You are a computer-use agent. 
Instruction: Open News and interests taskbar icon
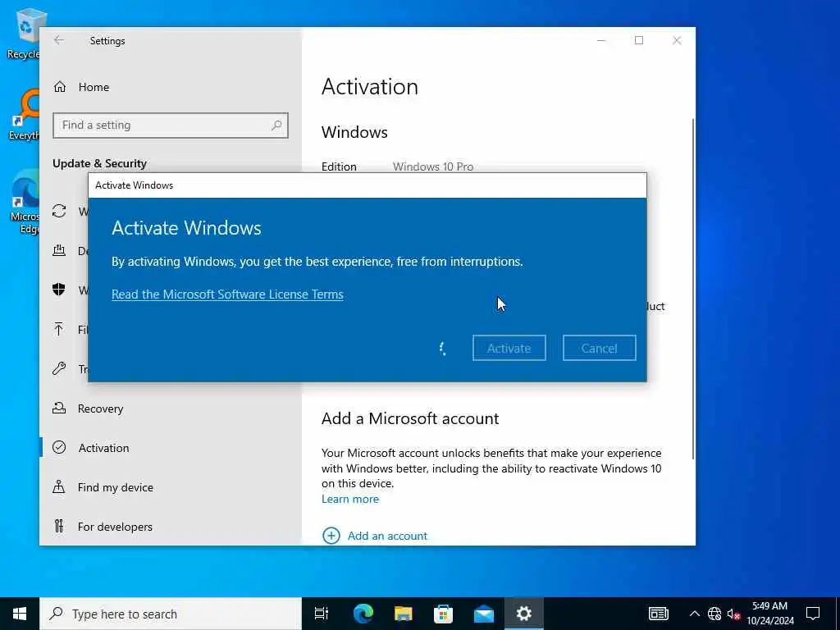[659, 614]
